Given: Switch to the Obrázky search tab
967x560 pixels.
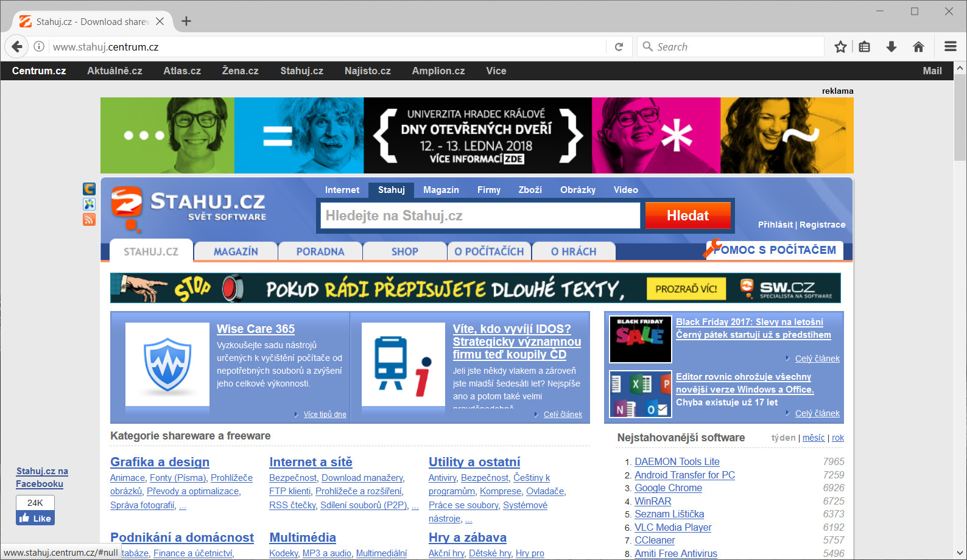Looking at the screenshot, I should click(578, 190).
